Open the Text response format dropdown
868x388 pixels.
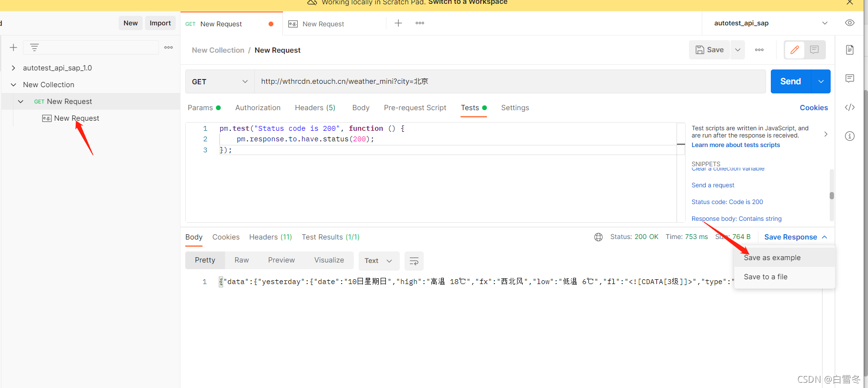(378, 261)
